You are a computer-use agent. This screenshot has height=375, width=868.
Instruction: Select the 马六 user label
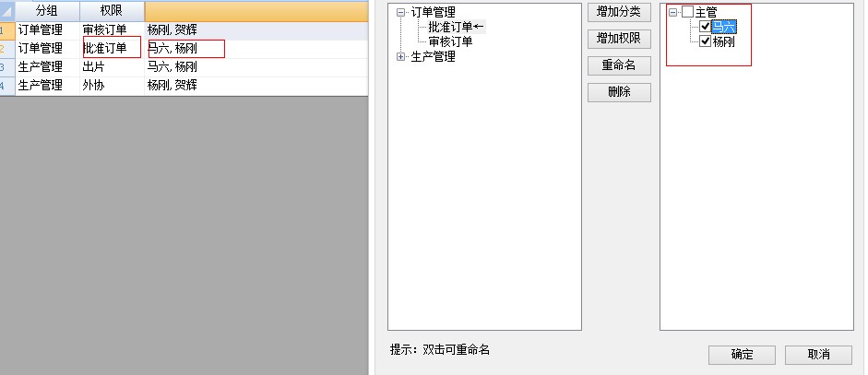723,27
